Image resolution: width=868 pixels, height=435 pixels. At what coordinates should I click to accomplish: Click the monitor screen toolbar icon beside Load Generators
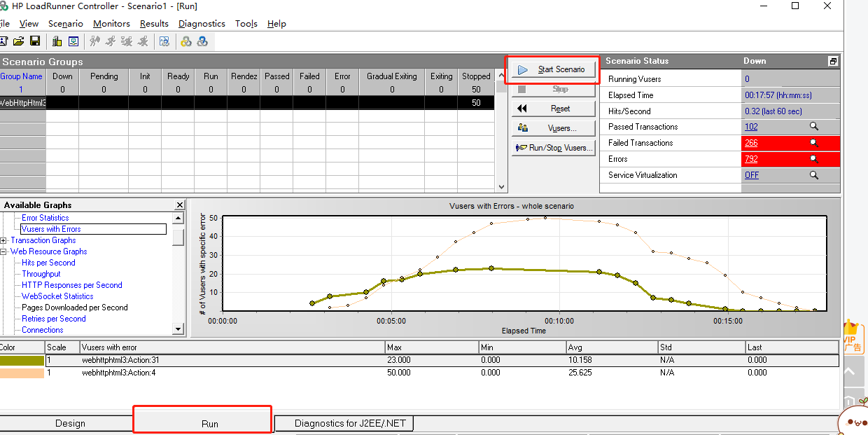click(x=73, y=41)
